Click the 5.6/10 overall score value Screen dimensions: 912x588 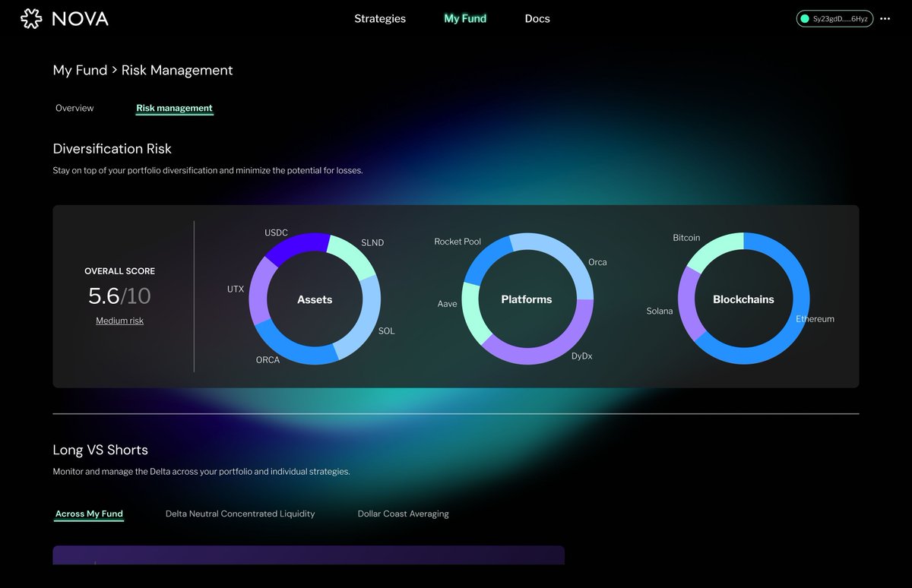(119, 296)
